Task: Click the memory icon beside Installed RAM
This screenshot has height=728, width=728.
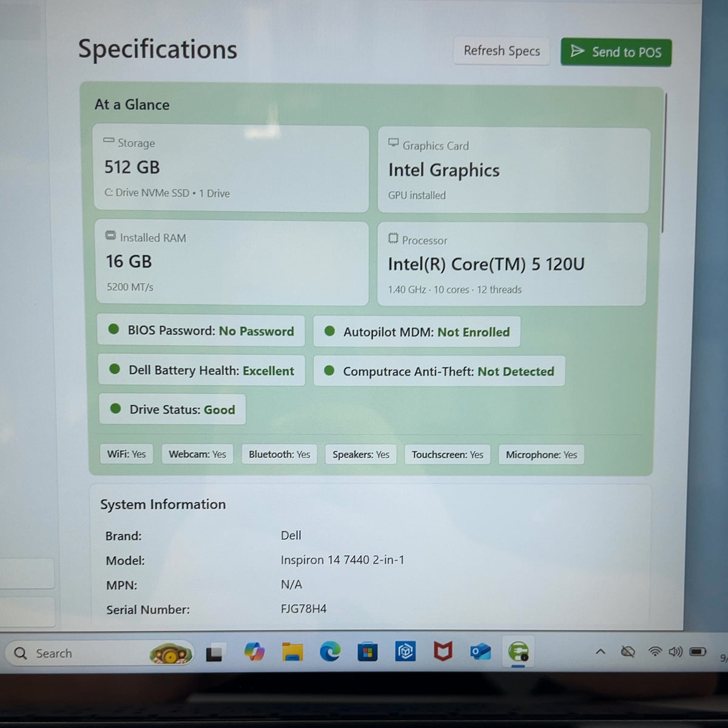Action: tap(110, 235)
